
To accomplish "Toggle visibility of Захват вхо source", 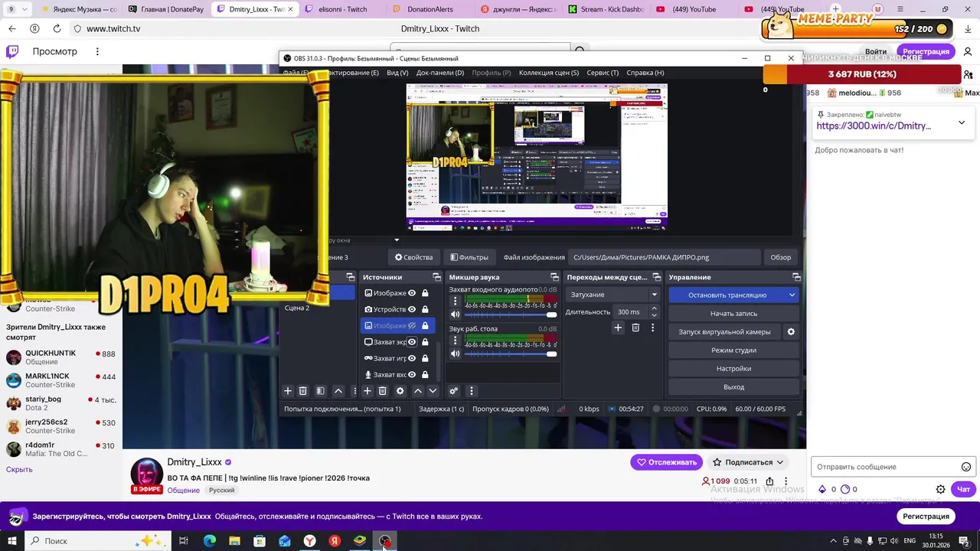I will [x=412, y=375].
